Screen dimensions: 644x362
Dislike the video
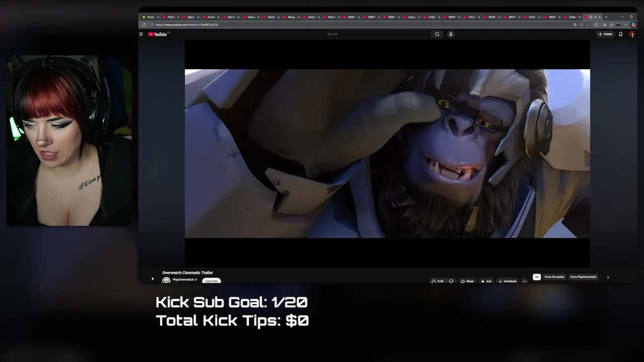451,281
